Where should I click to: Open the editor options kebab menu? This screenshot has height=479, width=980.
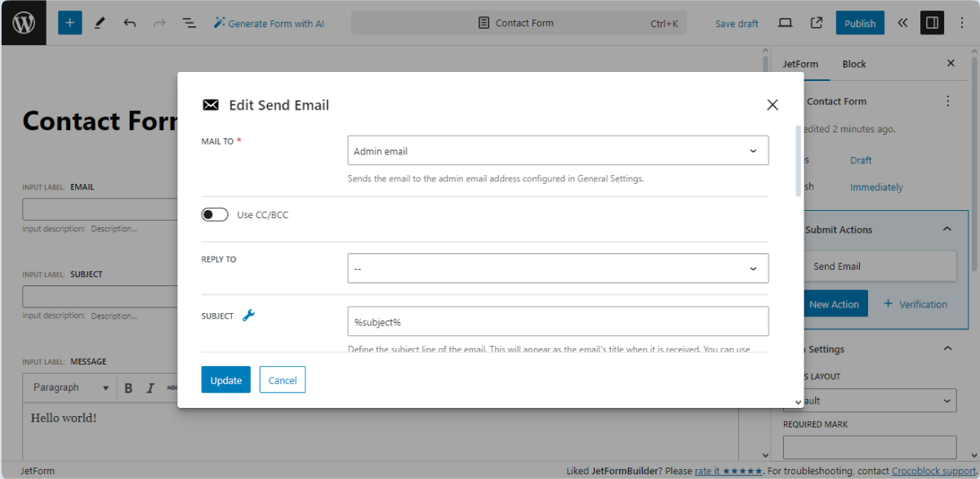coord(962,23)
